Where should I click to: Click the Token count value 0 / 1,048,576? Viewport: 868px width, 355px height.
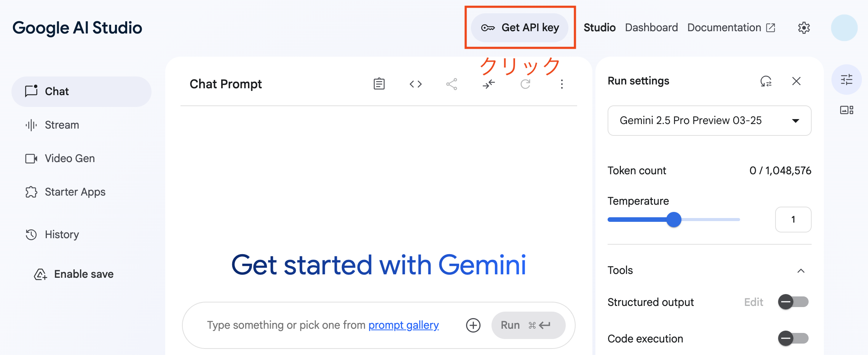point(780,170)
